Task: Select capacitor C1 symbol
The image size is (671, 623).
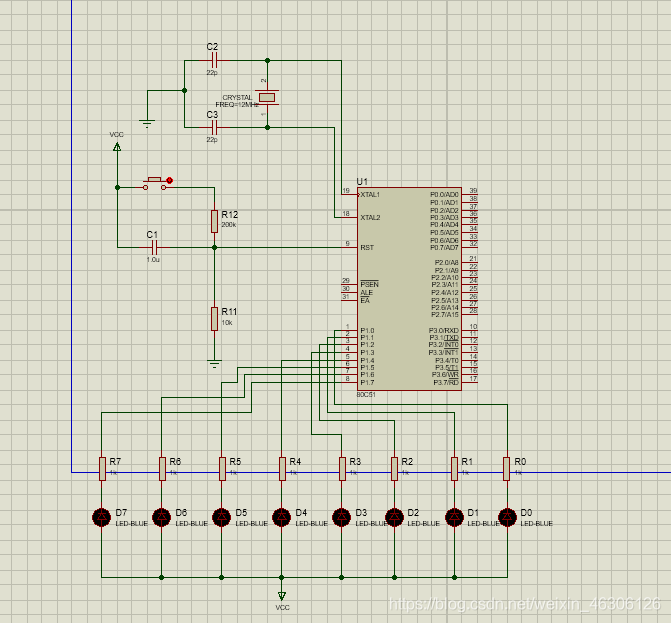Action: [x=154, y=247]
